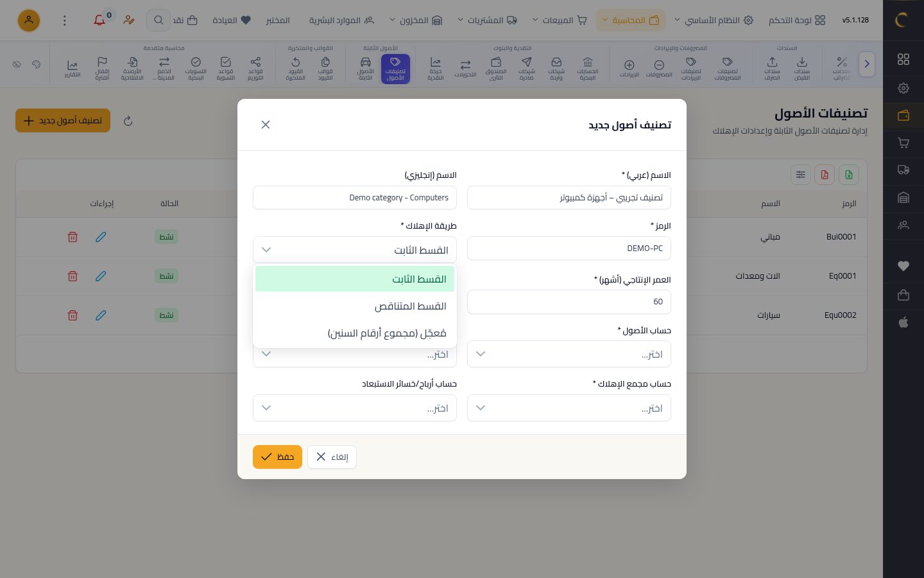Delete the مباني category row
924x578 pixels.
point(73,237)
